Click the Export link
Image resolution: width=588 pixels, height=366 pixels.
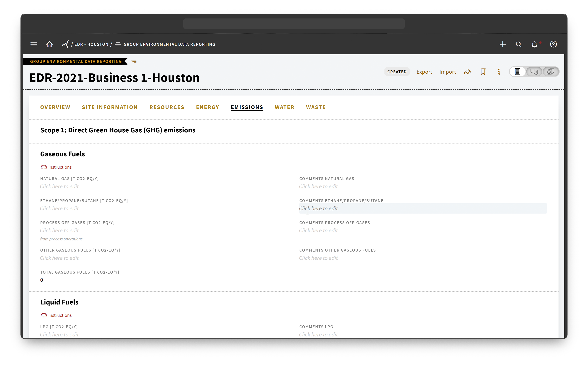[x=424, y=72]
